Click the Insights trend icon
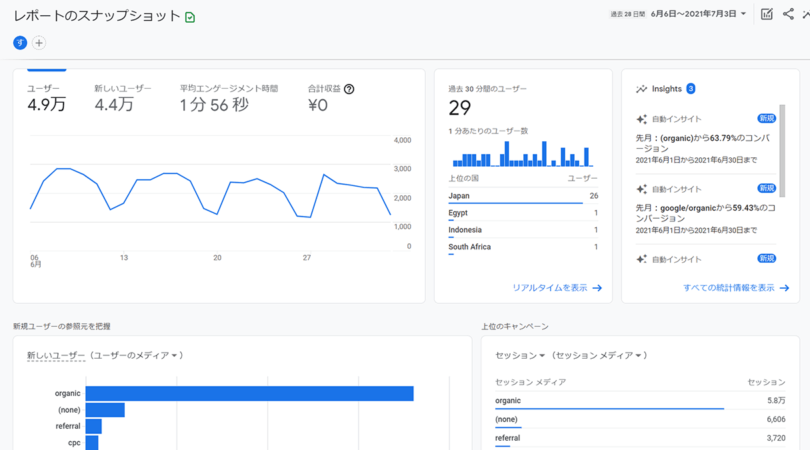This screenshot has height=450, width=810. click(x=641, y=89)
